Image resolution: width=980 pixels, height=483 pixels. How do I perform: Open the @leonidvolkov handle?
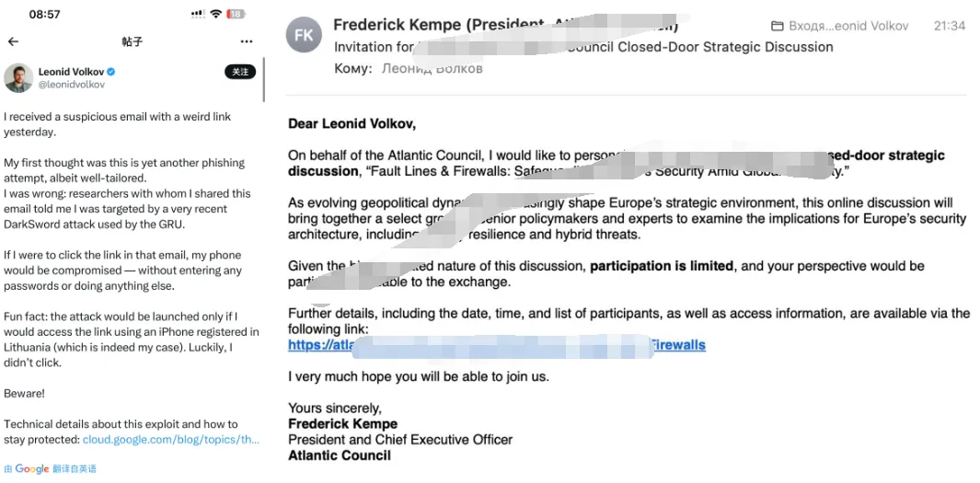(71, 85)
